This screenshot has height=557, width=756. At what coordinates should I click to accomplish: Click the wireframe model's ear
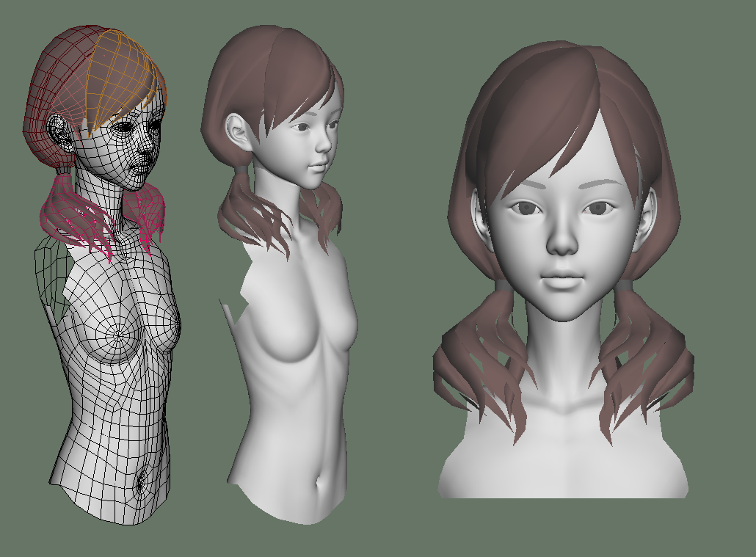tap(58, 131)
